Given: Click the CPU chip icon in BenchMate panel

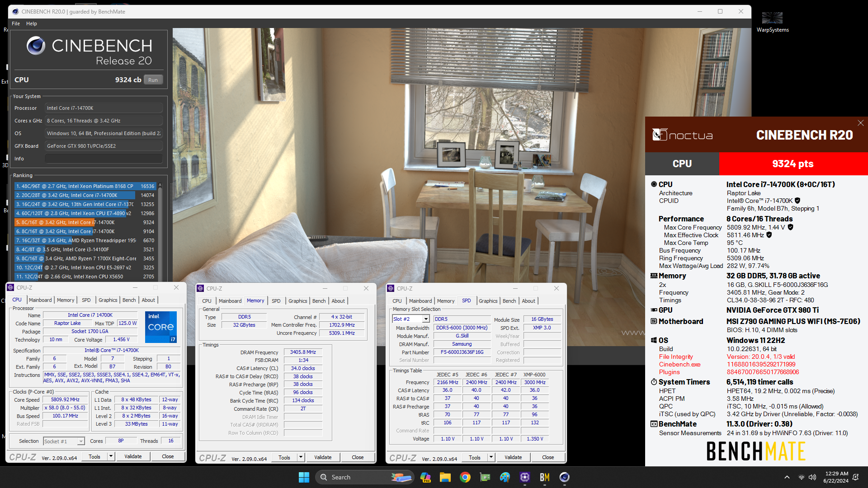Looking at the screenshot, I should (x=654, y=184).
